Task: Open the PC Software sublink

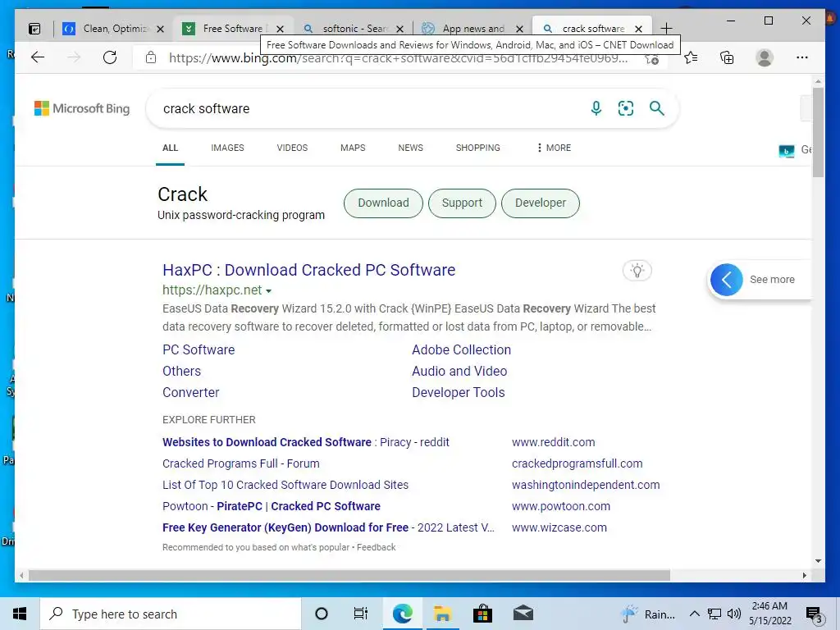Action: (199, 349)
